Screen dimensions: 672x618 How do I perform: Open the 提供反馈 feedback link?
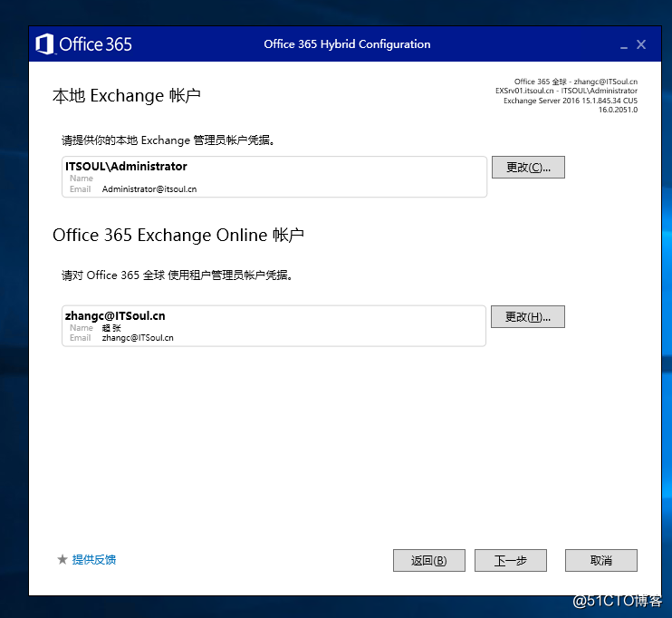tap(94, 560)
